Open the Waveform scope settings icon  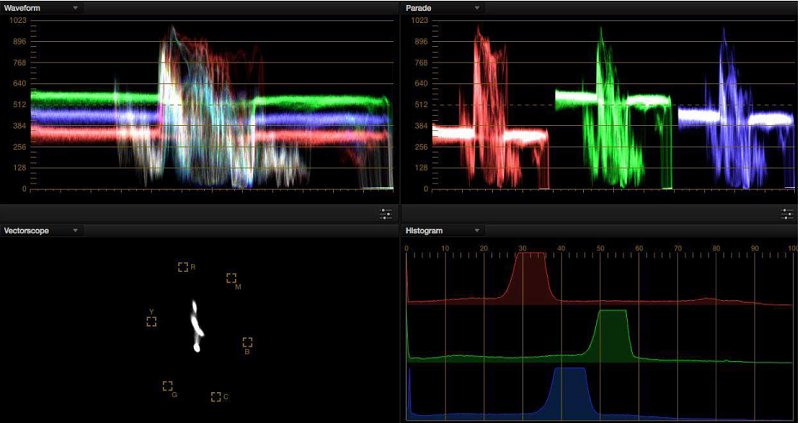386,214
